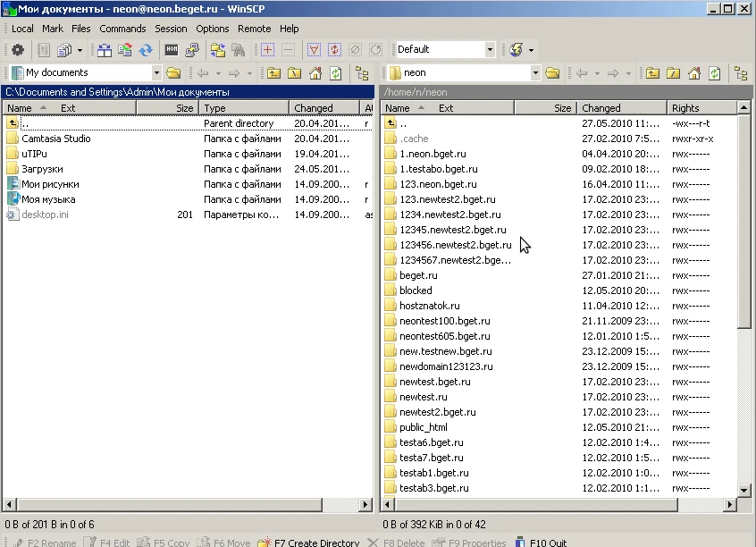This screenshot has width=756, height=547.
Task: Click F10 Quit button
Action: [540, 542]
